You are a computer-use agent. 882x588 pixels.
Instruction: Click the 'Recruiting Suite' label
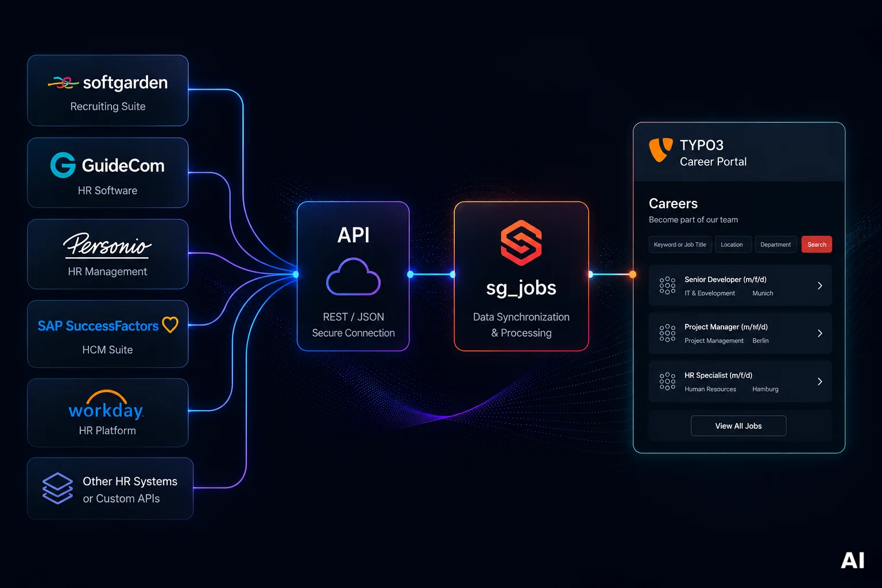(x=108, y=107)
